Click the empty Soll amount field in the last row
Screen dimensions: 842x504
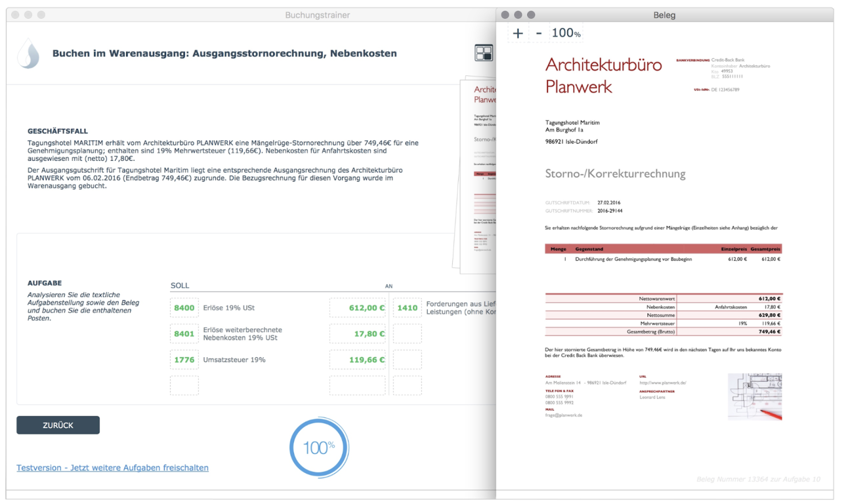pyautogui.click(x=358, y=386)
